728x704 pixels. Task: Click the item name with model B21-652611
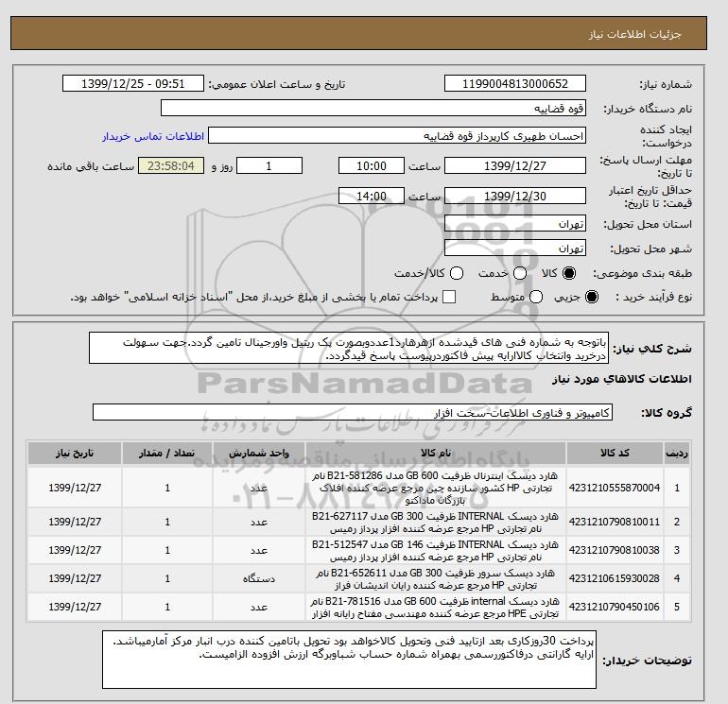436,578
